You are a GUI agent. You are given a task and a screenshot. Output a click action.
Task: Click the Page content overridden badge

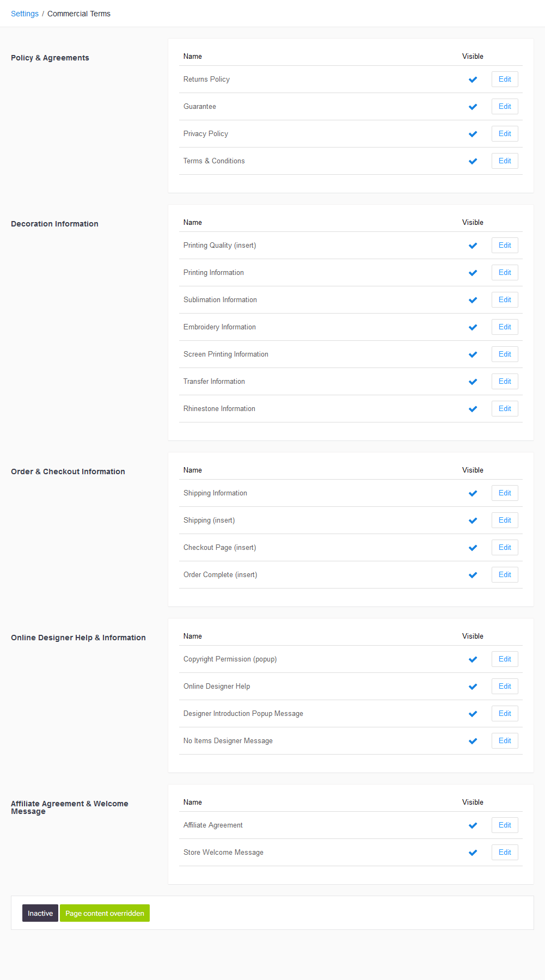(105, 913)
